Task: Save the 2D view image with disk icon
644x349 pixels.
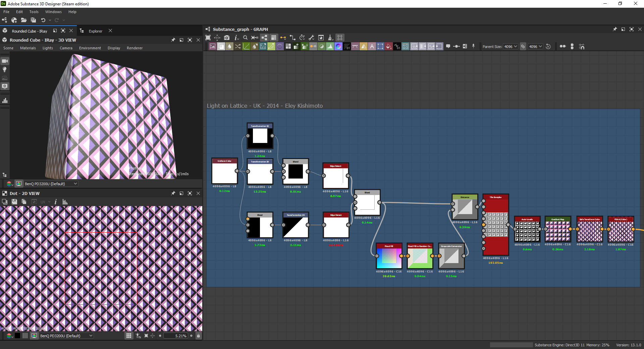Action: (14, 202)
